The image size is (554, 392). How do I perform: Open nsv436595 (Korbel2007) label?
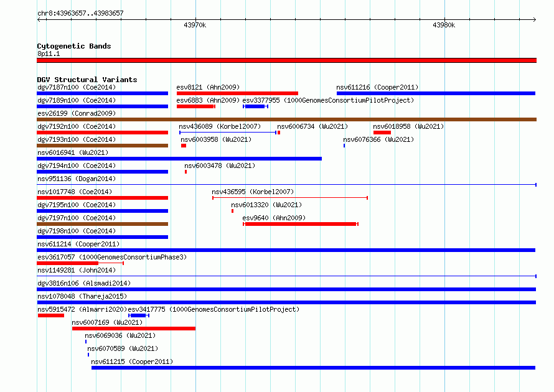tap(253, 192)
